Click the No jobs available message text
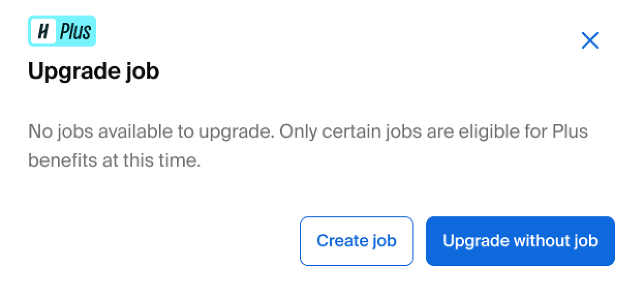The width and height of the screenshot is (644, 295). pyautogui.click(x=308, y=145)
